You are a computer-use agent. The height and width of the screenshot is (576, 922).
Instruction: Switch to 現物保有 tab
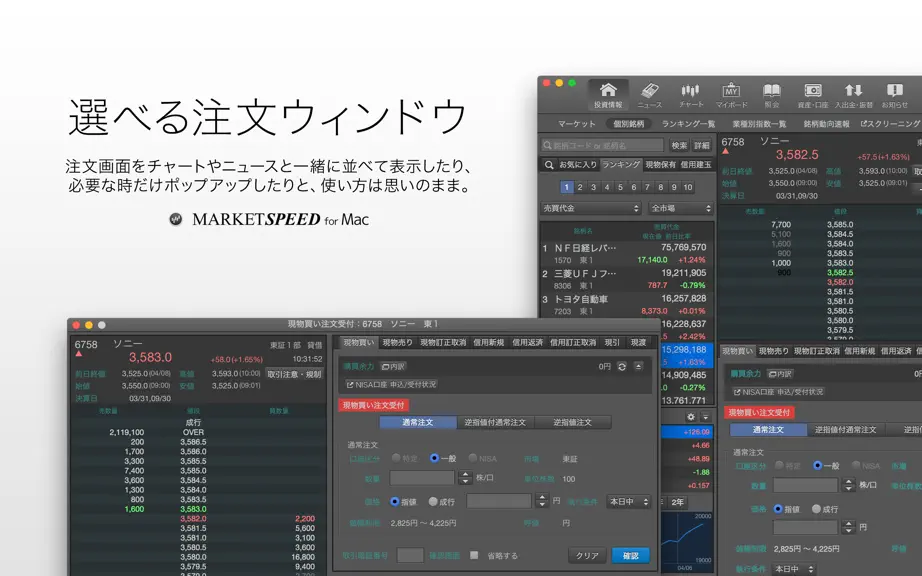coord(661,165)
